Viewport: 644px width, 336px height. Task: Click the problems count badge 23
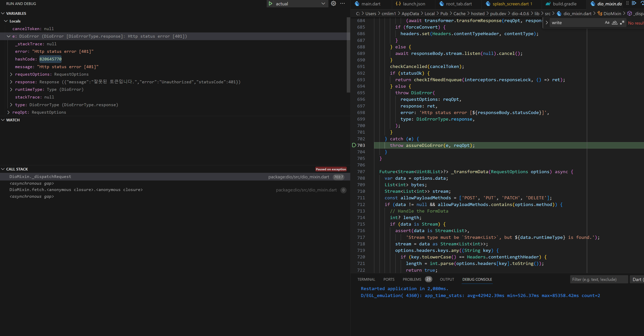[429, 279]
